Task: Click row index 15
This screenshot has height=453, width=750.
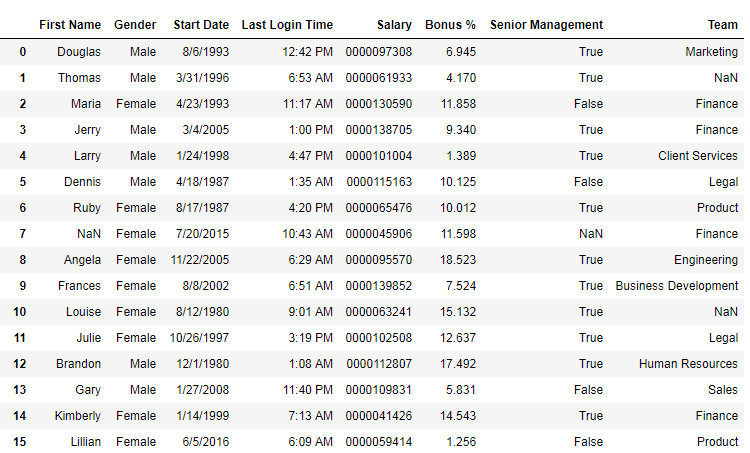Action: (x=20, y=441)
